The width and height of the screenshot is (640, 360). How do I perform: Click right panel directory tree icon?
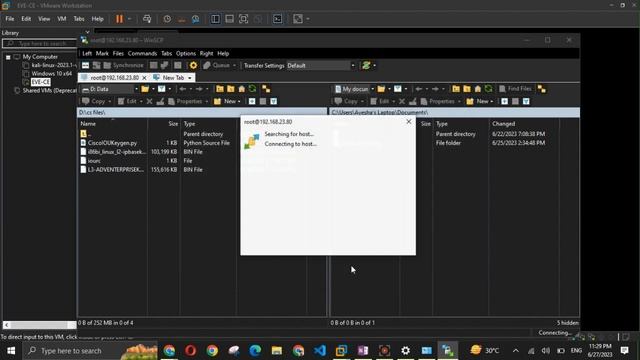coord(542,89)
